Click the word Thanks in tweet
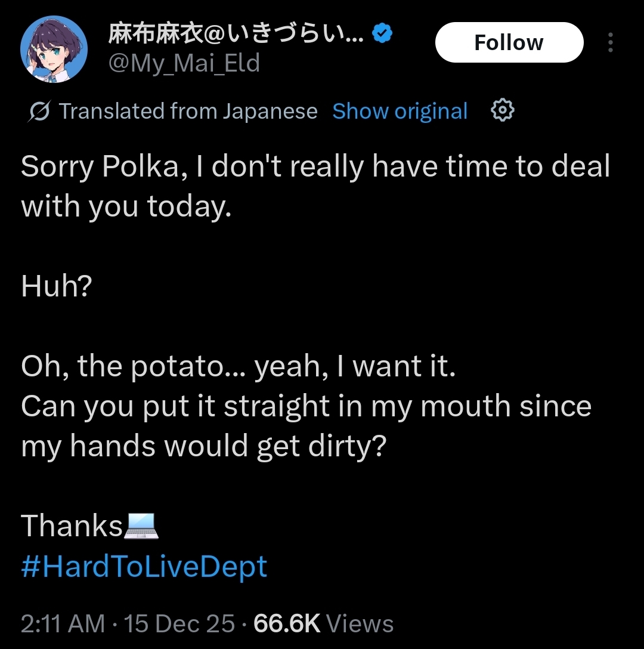 tap(72, 526)
